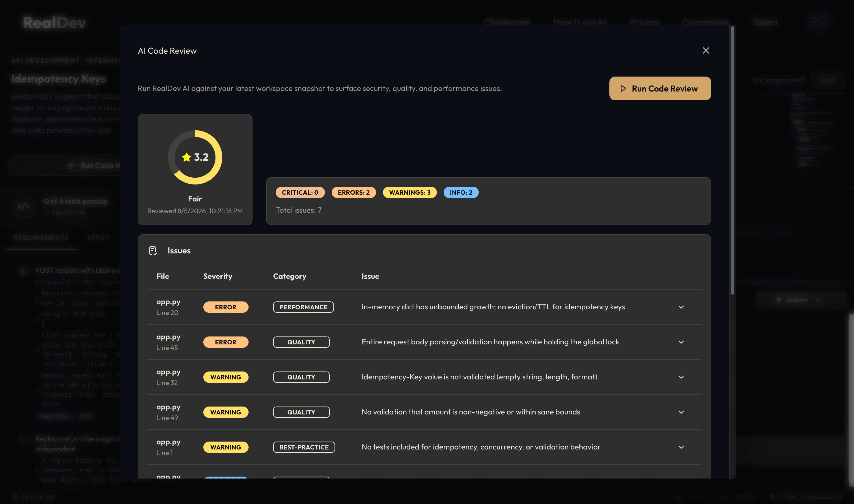Viewport: 854px width, 504px height.
Task: Click the WARNING badge on Line 49 row
Action: 226,412
